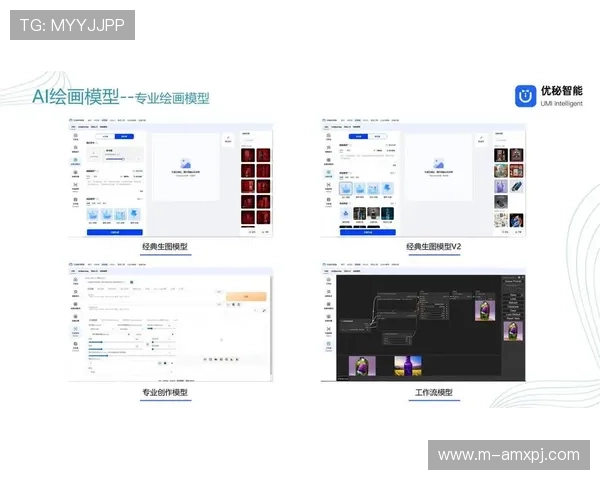Open first sidebar icon in 经典生图模型 screenshot
Image resolution: width=600 pixels, height=480 pixels.
click(75, 137)
